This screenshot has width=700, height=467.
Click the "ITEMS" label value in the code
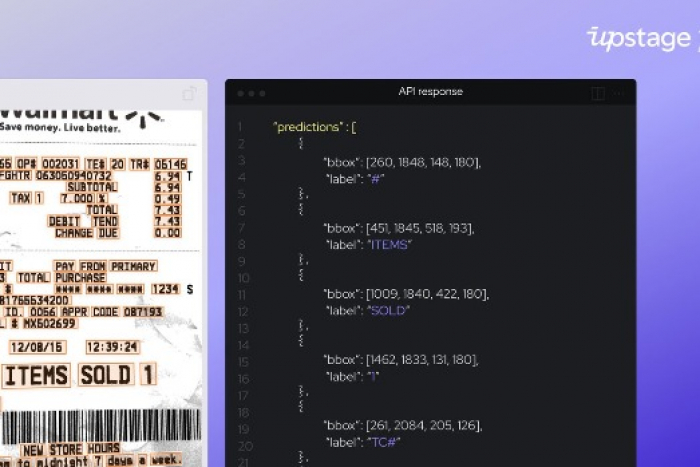[x=389, y=245]
